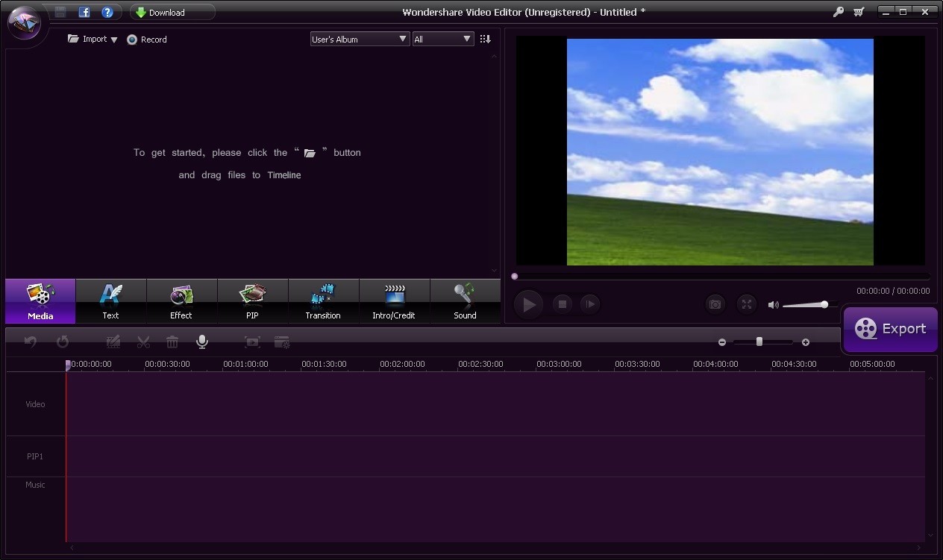
Task: Click the timeline zoom slider handle
Action: [759, 342]
